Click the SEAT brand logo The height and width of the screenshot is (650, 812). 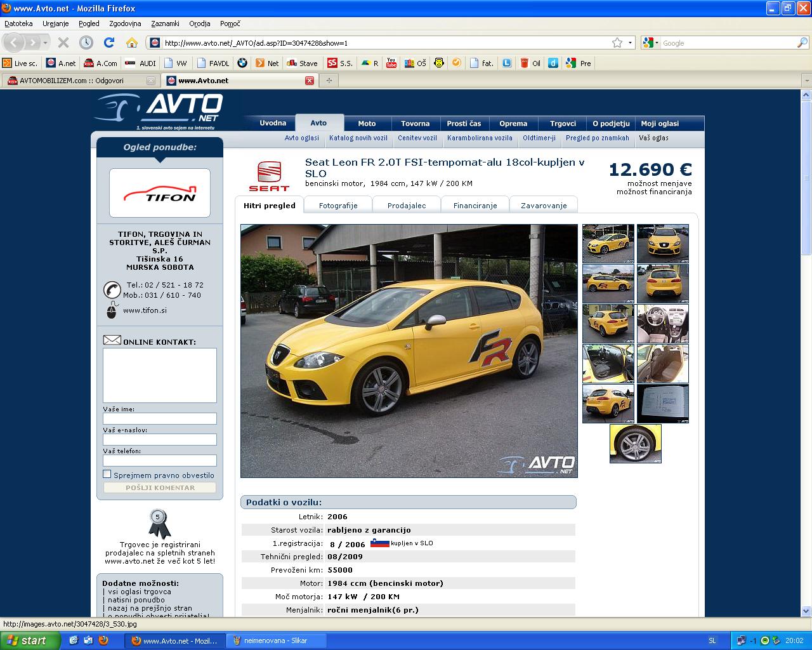point(269,176)
